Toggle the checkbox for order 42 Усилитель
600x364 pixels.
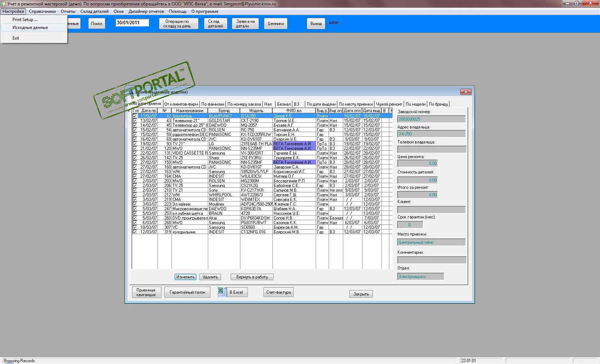[135, 116]
